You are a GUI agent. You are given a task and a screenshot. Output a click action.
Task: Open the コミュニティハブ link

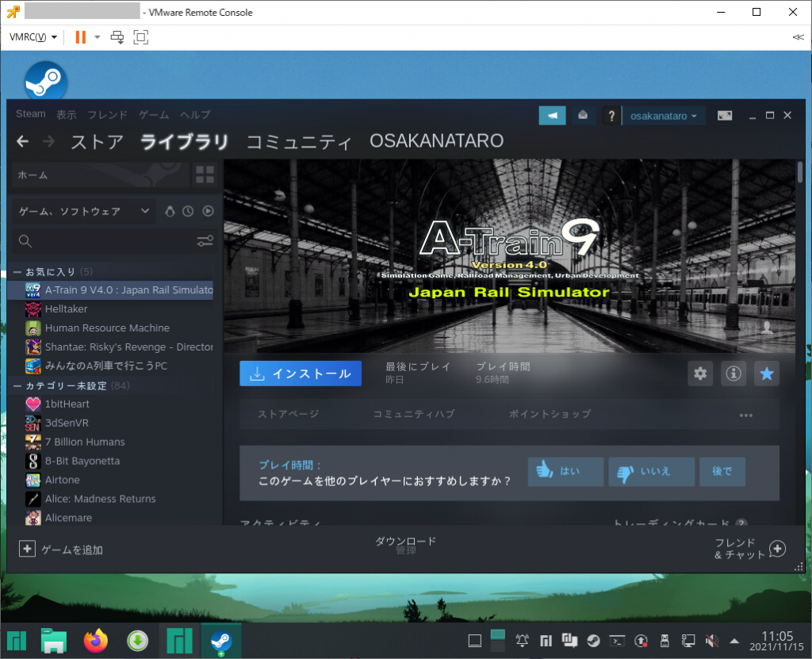414,414
